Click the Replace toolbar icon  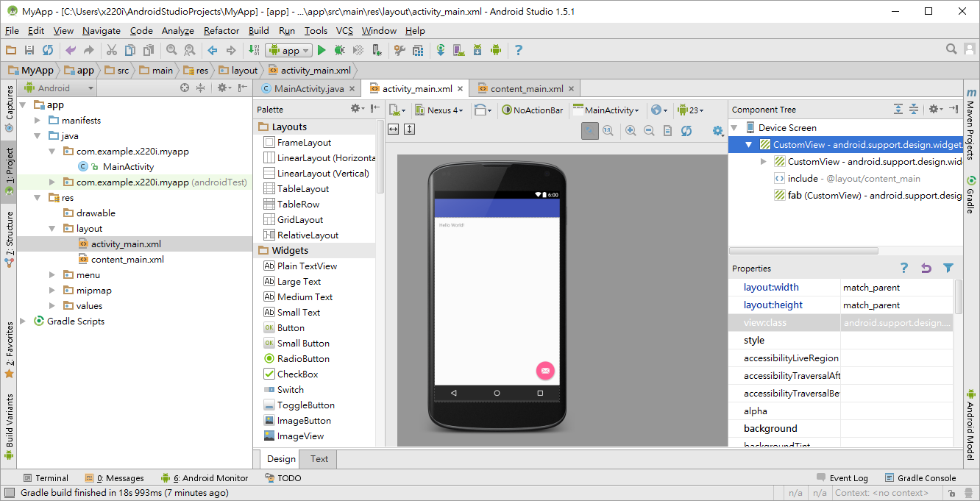pos(190,50)
